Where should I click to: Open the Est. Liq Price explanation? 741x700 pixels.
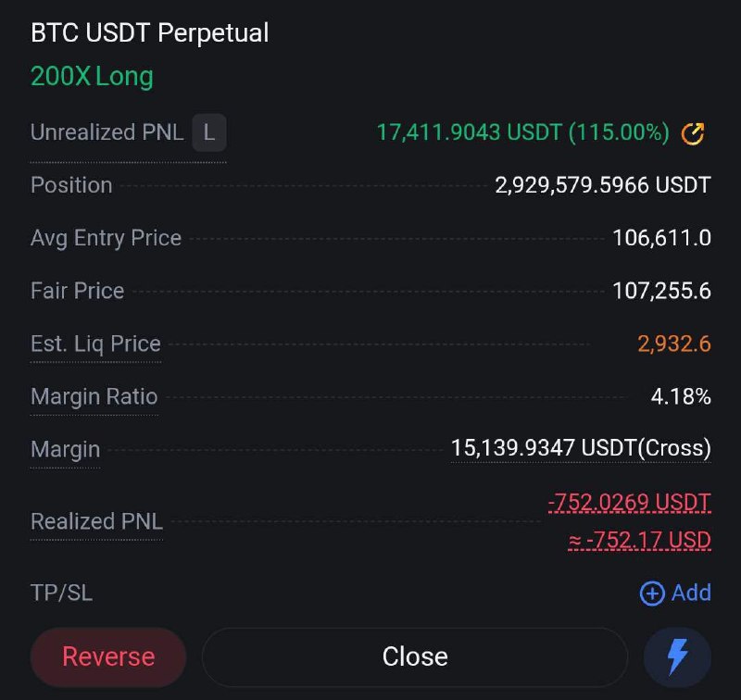[x=96, y=344]
